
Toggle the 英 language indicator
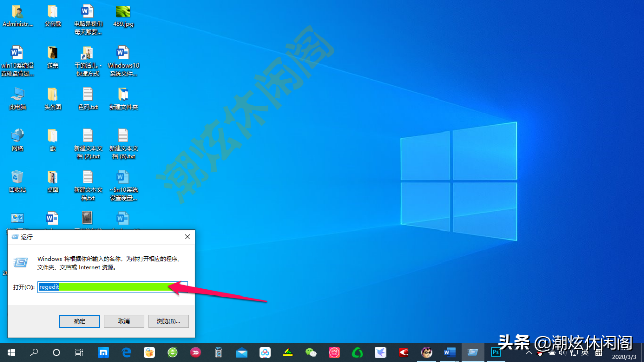(585, 353)
